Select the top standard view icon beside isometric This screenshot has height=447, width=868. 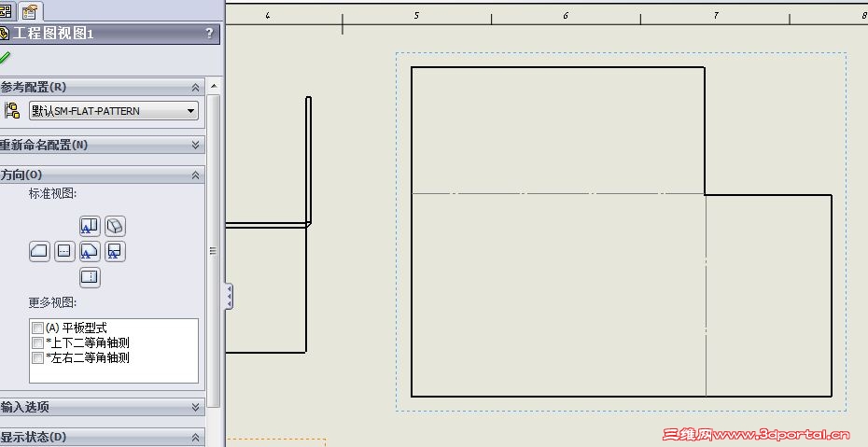tap(90, 226)
